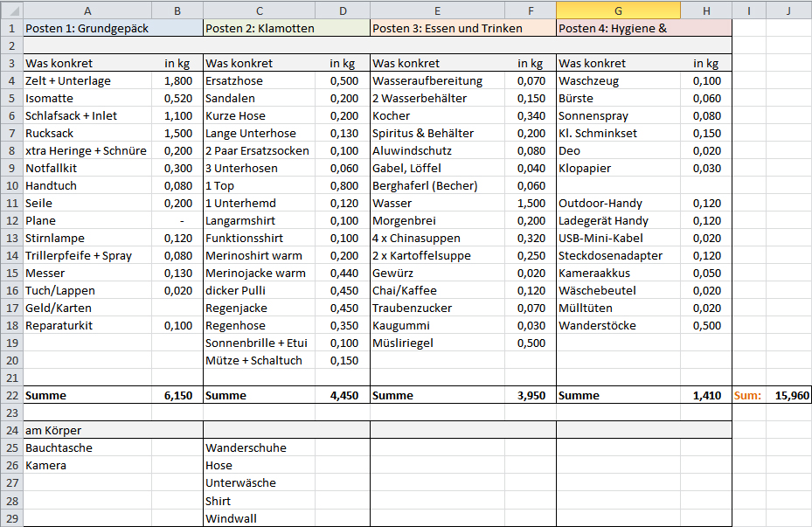Click the 'Regenjacke' cell
Screen dimensions: 812x527
click(x=259, y=308)
